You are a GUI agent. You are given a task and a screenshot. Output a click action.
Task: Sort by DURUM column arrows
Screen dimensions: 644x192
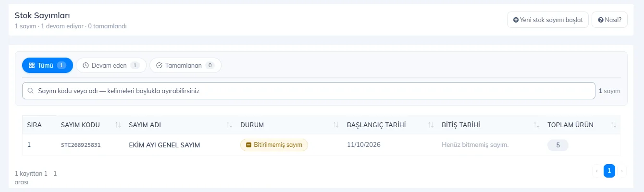tap(336, 125)
